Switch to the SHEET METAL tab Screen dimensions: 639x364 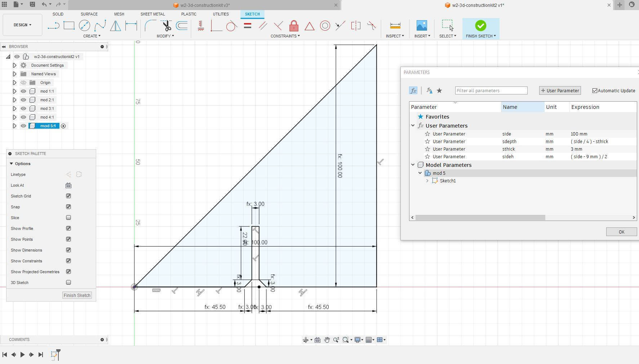152,14
